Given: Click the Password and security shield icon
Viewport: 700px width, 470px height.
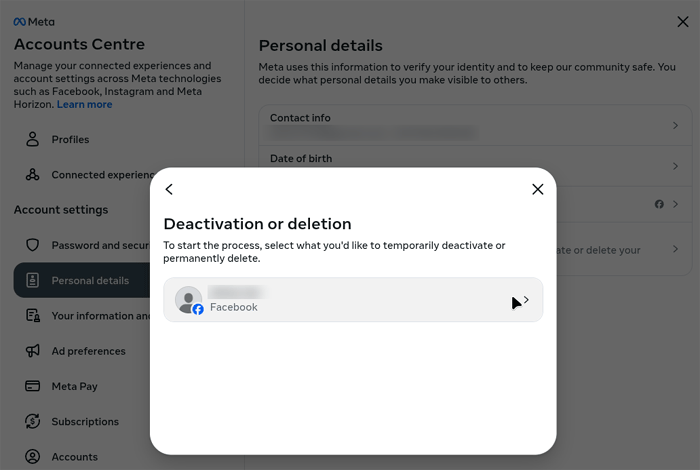Looking at the screenshot, I should (x=33, y=245).
